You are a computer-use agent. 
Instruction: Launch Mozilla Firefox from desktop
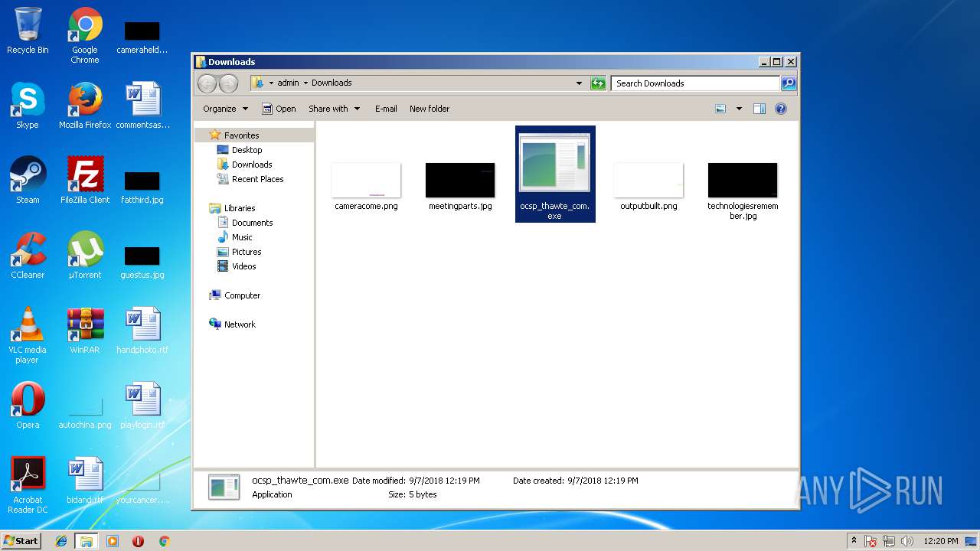click(85, 106)
